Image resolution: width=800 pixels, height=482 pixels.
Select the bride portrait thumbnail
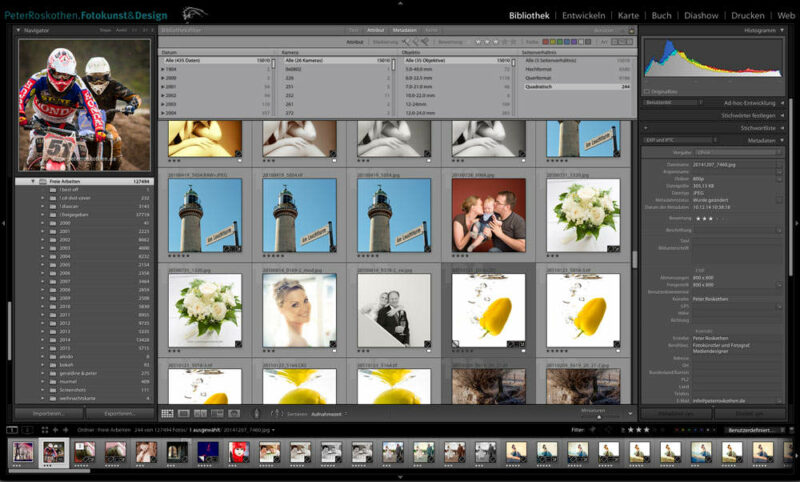coord(299,310)
